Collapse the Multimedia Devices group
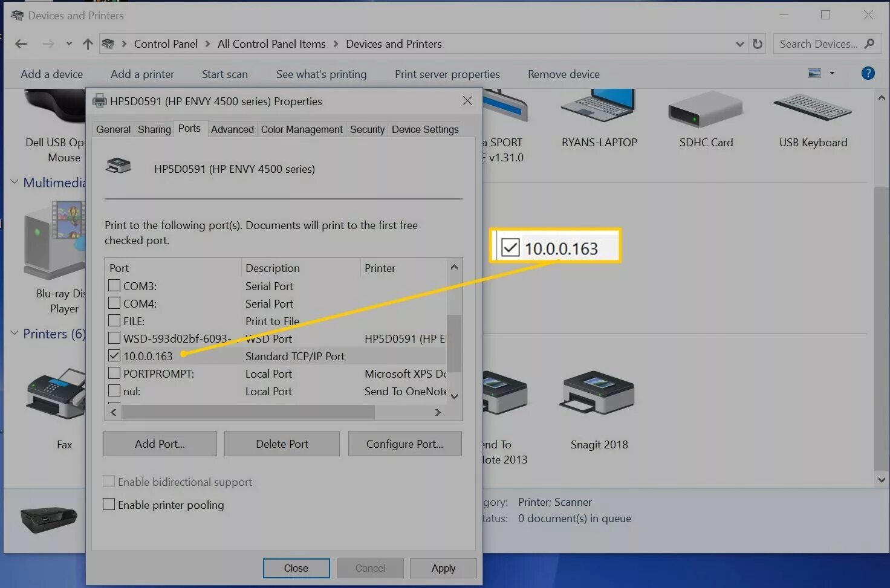The width and height of the screenshot is (890, 588). click(15, 182)
